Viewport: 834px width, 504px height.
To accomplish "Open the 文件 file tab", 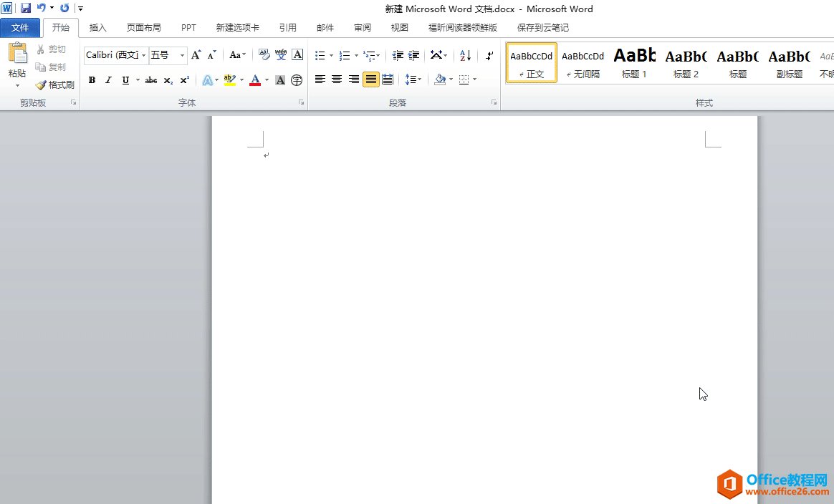I will tap(20, 28).
